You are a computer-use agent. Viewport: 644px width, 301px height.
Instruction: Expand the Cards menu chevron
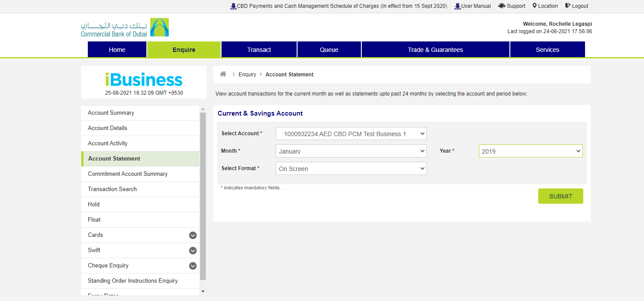pyautogui.click(x=193, y=236)
